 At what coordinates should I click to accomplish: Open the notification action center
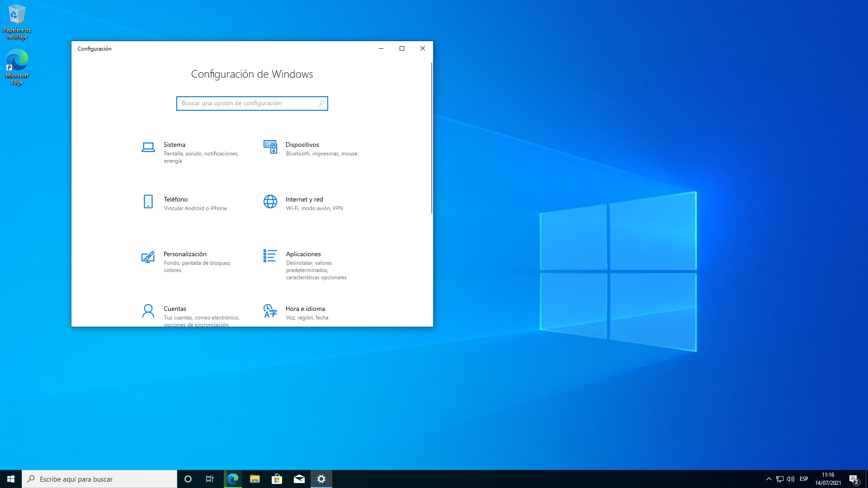point(854,479)
